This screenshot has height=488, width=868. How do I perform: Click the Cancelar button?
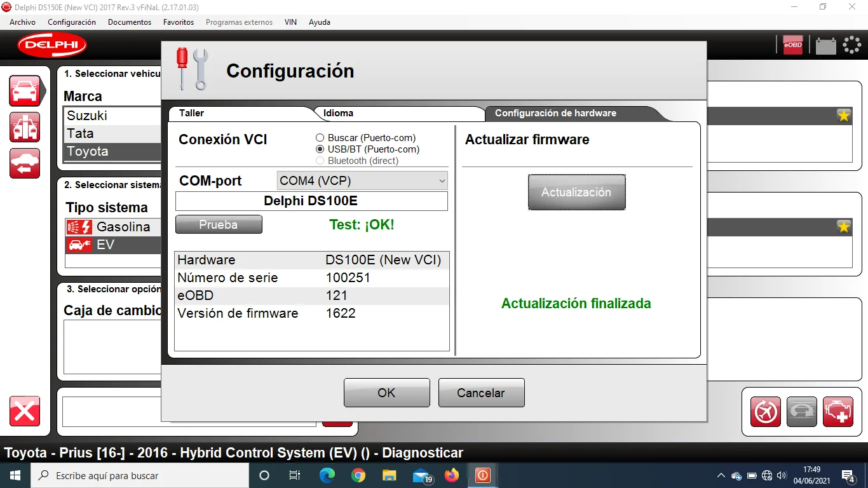tap(481, 393)
